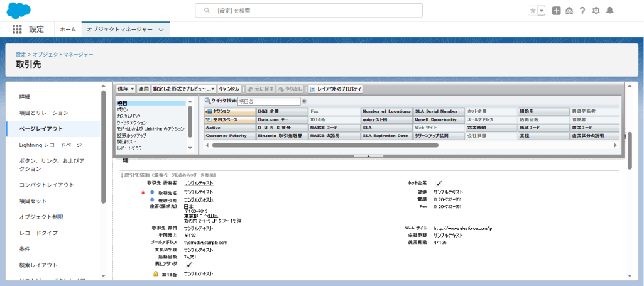Click in the クイック検索 項目名 field

269,101
